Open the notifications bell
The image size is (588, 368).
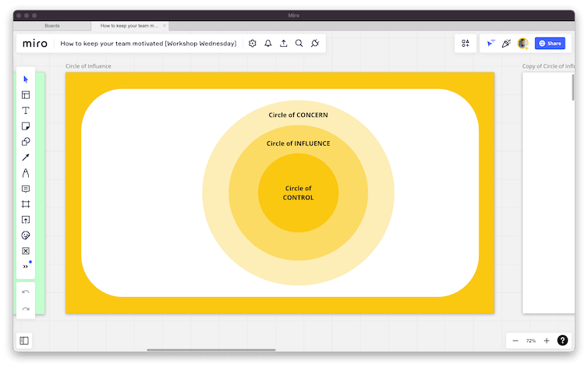pyautogui.click(x=268, y=44)
